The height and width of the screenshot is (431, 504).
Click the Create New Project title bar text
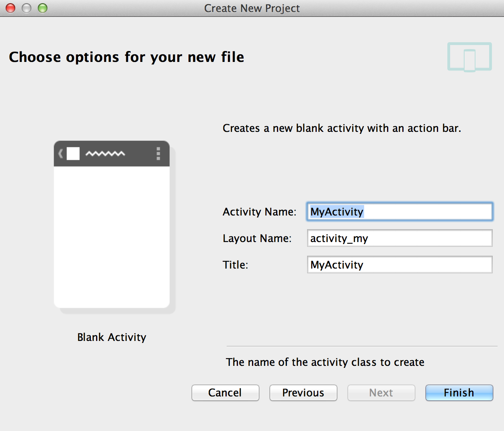coord(252,8)
